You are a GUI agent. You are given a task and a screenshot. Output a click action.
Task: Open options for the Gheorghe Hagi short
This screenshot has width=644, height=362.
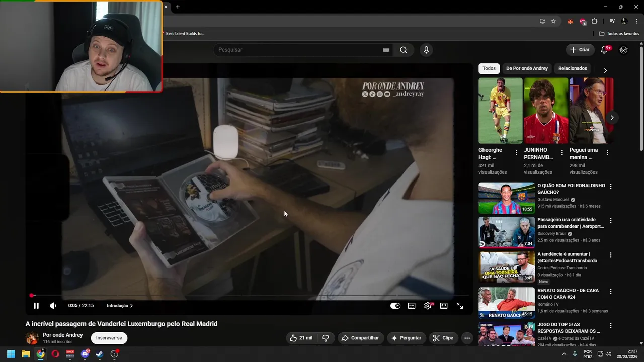pyautogui.click(x=516, y=152)
